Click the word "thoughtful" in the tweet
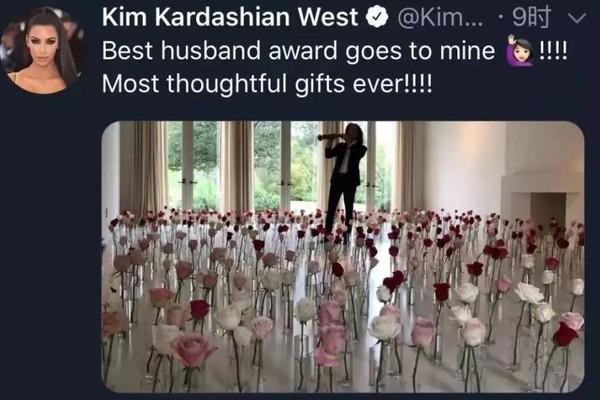Image resolution: width=600 pixels, height=400 pixels. tap(227, 84)
